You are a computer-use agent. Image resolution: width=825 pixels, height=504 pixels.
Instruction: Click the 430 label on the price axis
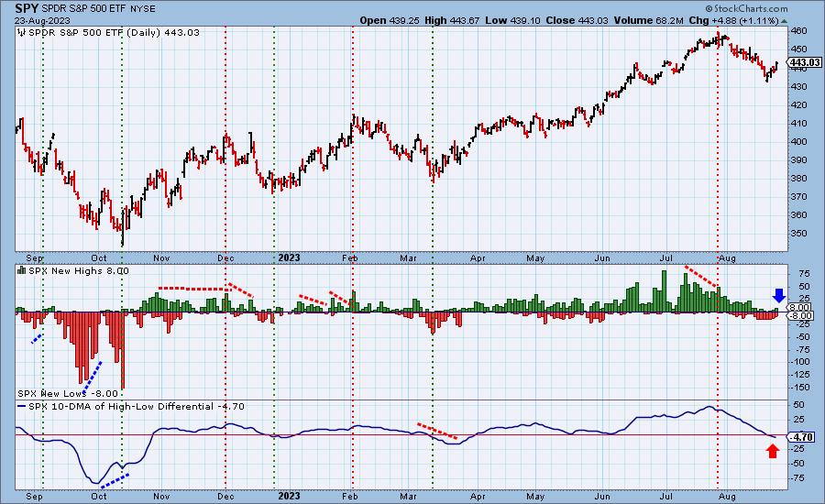click(x=798, y=86)
